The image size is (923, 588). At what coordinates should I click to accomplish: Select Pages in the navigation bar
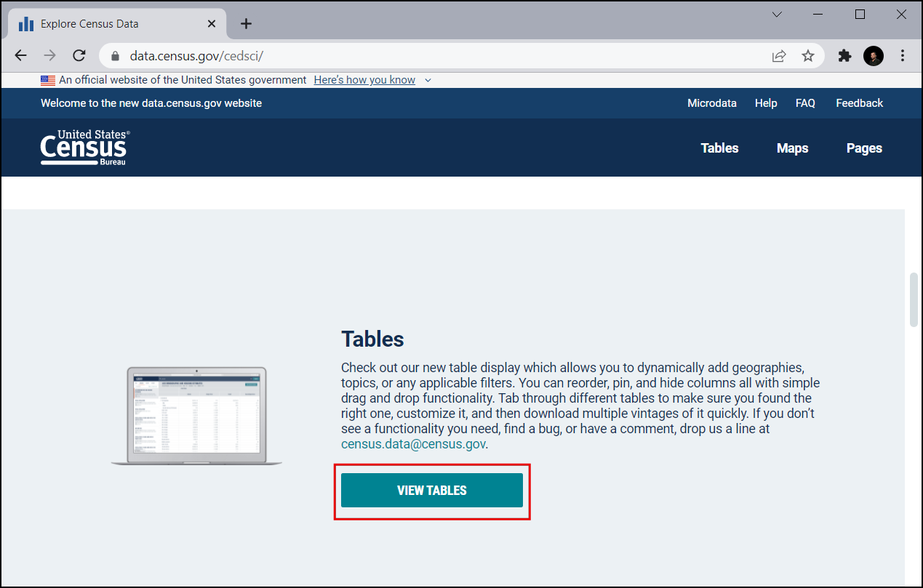tap(864, 148)
